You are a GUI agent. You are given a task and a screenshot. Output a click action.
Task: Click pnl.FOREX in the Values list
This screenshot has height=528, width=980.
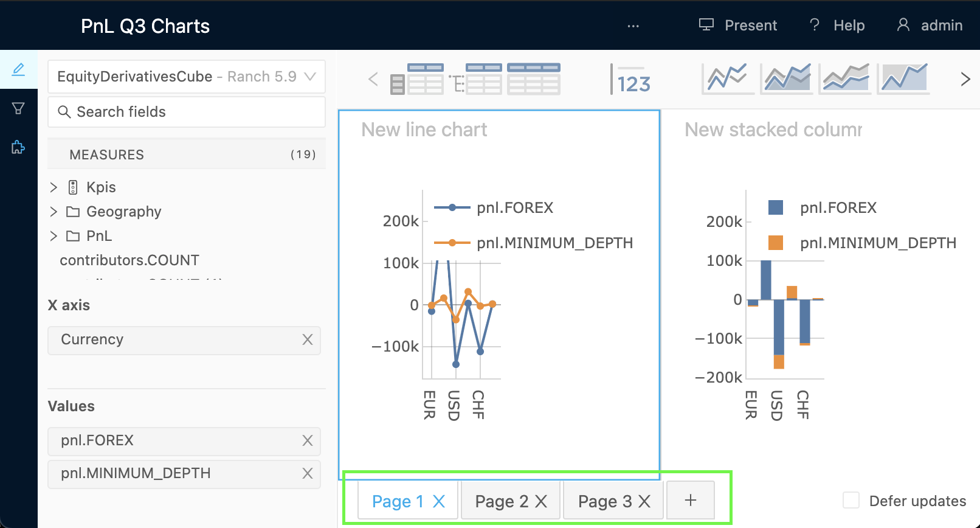[x=184, y=441]
